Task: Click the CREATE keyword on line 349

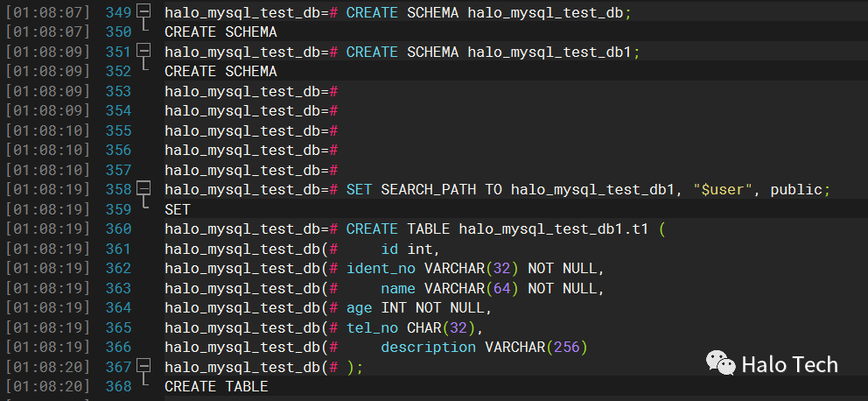Action: 372,13
